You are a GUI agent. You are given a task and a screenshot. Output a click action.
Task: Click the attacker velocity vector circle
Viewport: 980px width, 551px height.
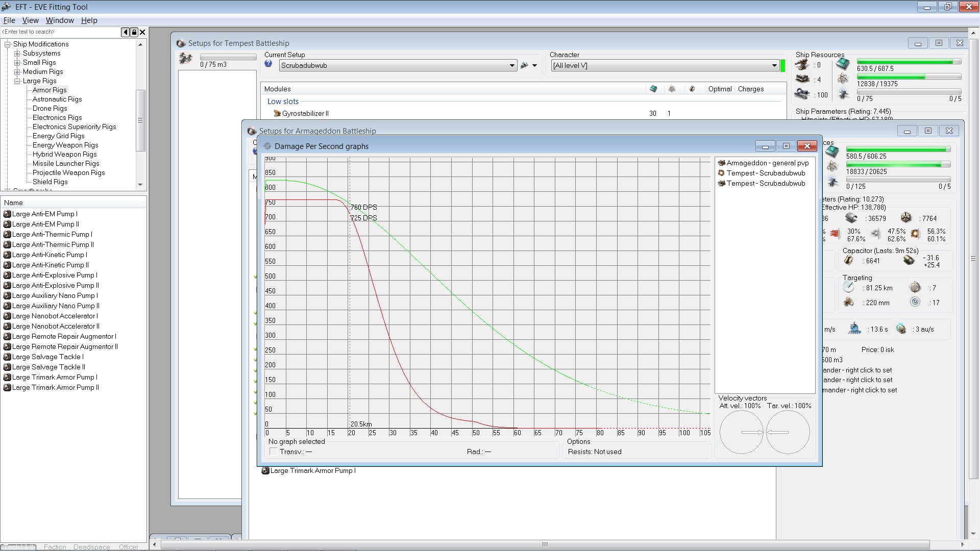741,432
